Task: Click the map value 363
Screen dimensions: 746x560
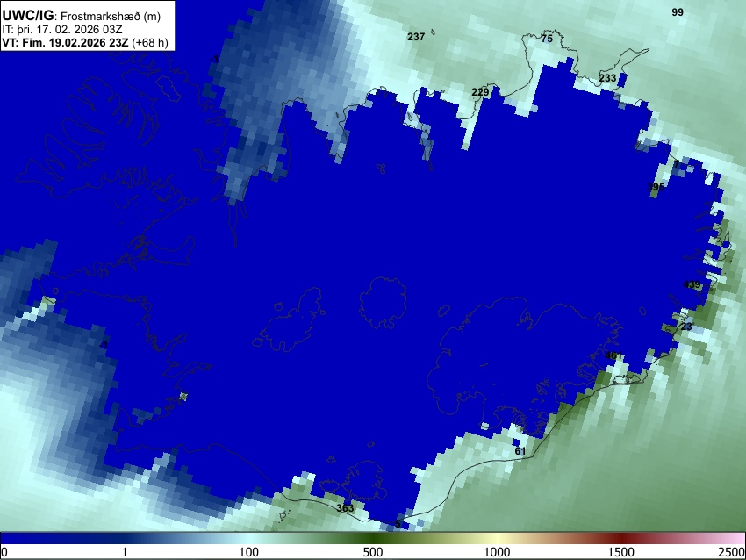Action: point(345,507)
